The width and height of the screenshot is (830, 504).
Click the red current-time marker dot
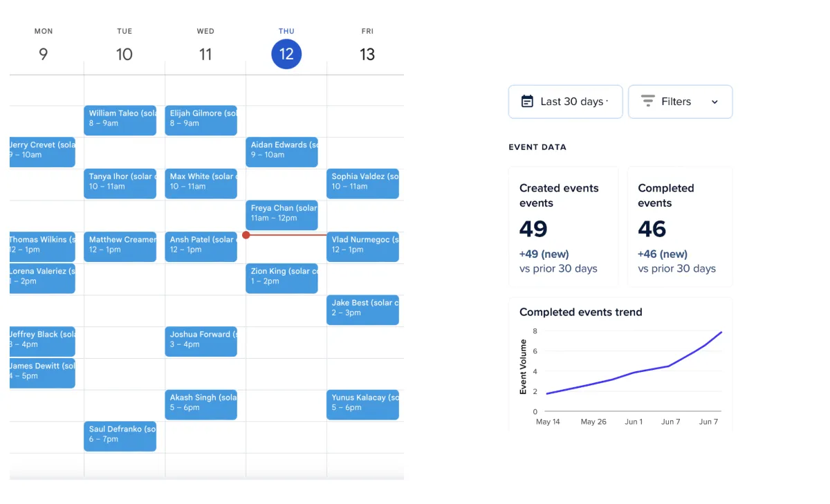tap(246, 235)
